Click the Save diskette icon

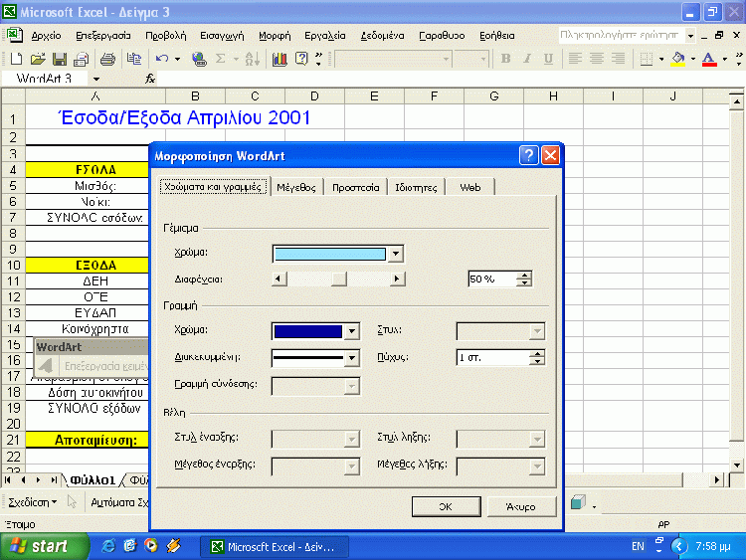60,59
